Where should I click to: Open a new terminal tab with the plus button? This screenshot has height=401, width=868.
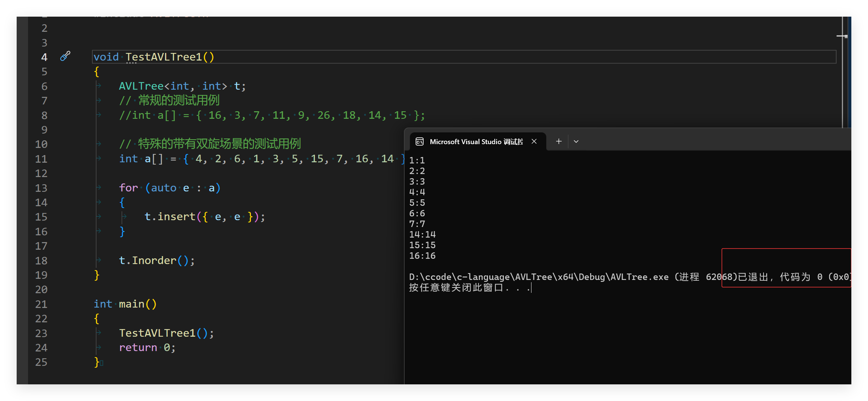pos(559,141)
